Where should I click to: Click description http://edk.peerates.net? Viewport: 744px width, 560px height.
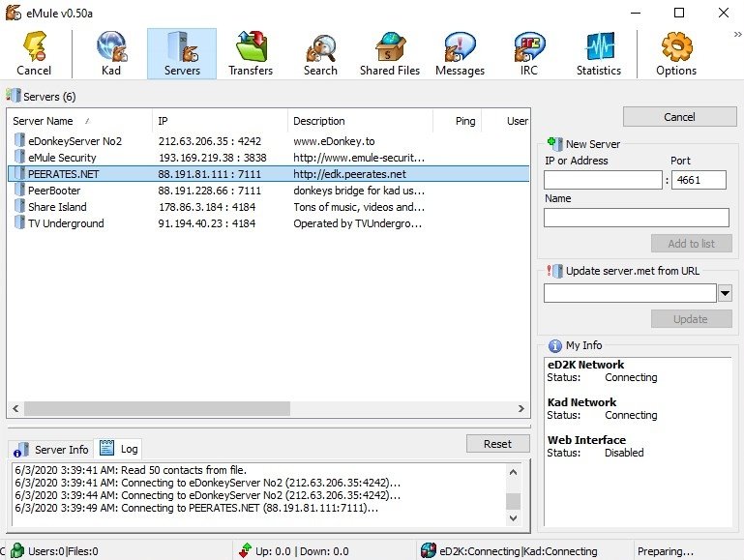349,174
